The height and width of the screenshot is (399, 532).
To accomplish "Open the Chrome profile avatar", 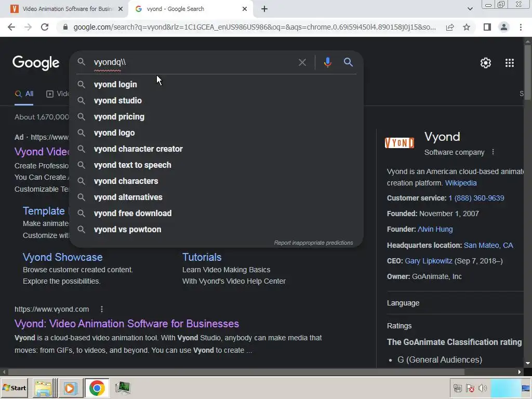I will (504, 27).
